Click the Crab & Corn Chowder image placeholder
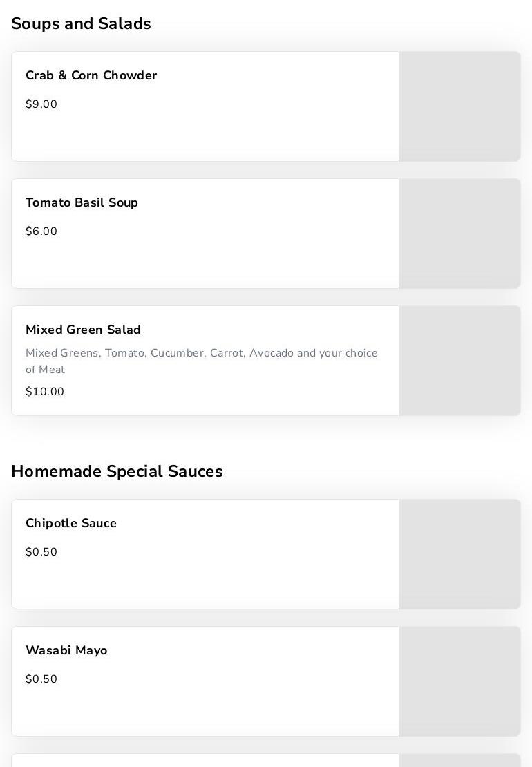This screenshot has width=532, height=767. (x=459, y=106)
